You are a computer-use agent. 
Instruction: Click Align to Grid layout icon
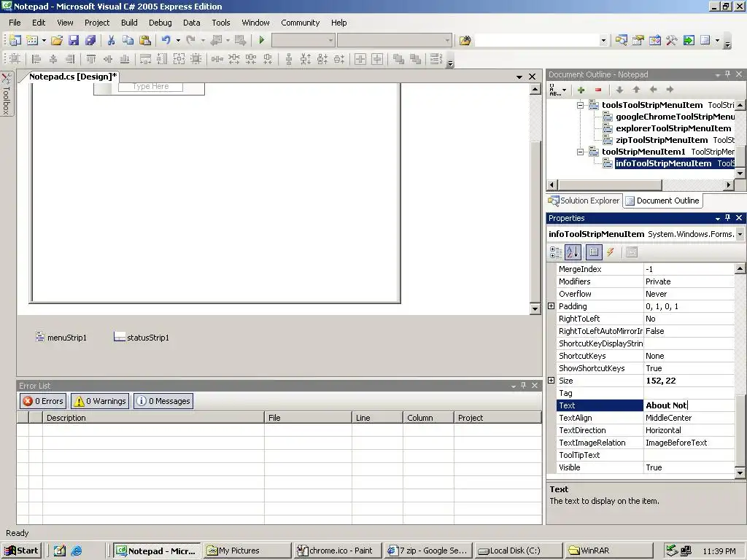click(15, 59)
